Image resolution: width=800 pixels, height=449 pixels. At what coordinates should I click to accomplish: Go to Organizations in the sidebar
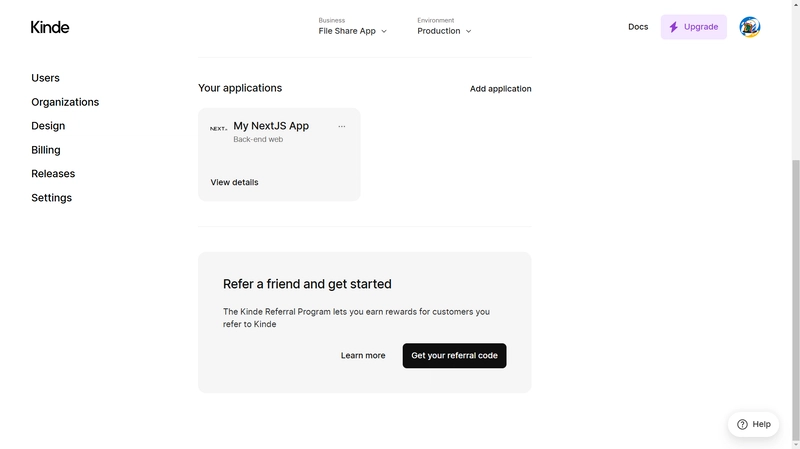point(65,102)
